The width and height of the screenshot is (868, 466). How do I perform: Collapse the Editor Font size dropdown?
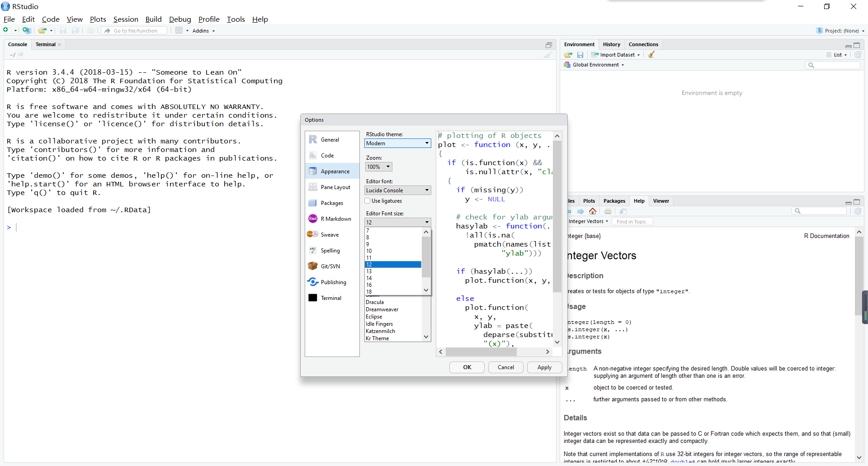tap(398, 222)
